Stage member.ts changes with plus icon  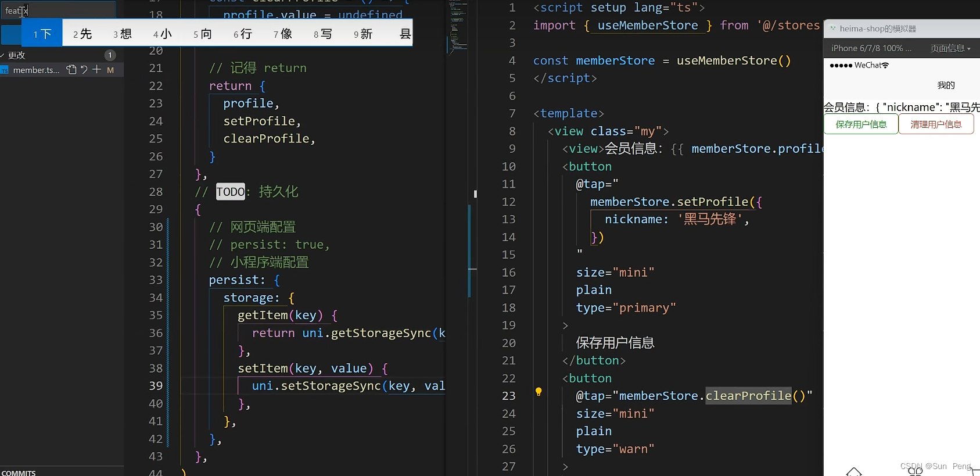(x=97, y=70)
